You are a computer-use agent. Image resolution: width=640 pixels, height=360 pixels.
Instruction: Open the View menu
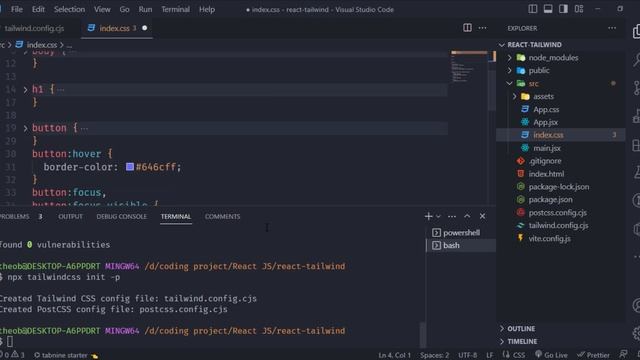tap(102, 9)
